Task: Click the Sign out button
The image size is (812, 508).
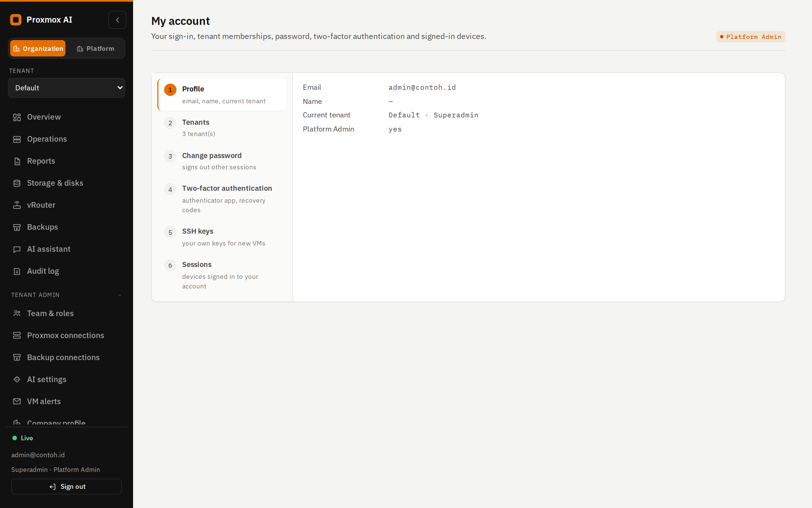Action: 67,487
